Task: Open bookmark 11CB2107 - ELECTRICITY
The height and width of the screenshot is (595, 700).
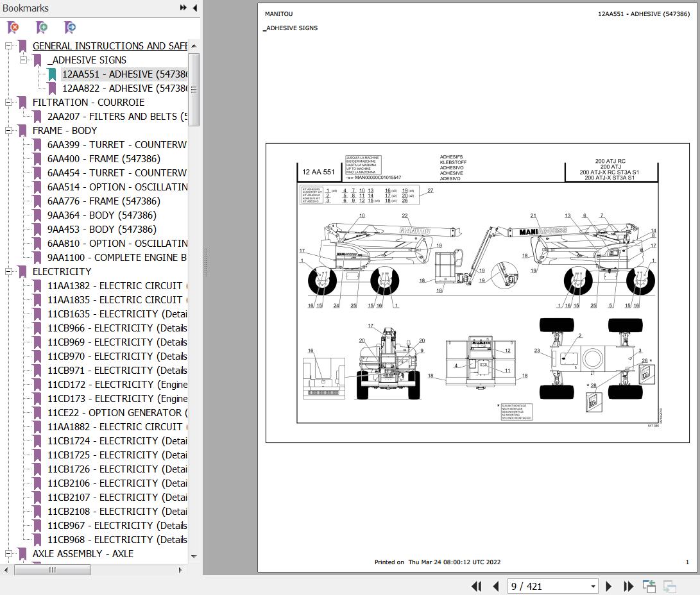Action: 117,498
